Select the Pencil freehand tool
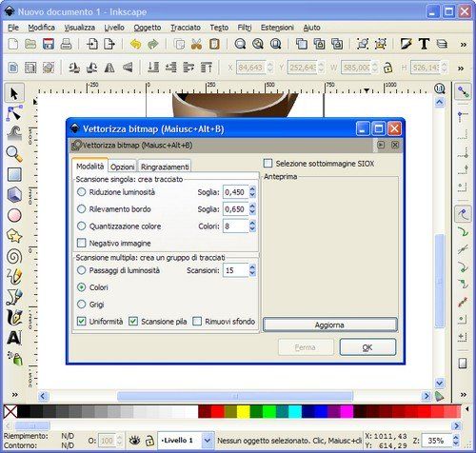Viewport: 476px width, 453px height. point(14,276)
